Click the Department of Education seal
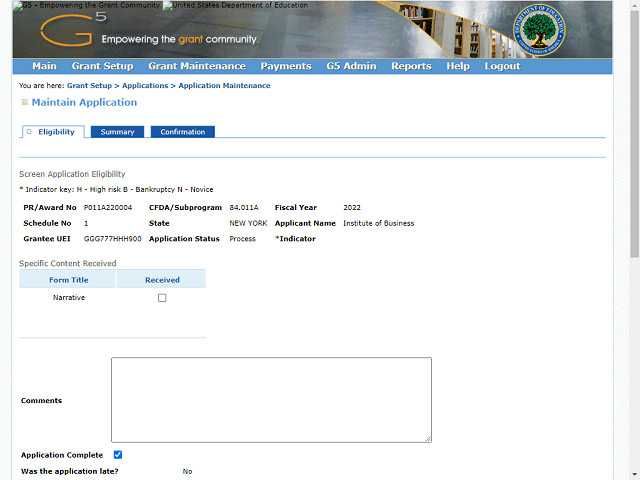Image resolution: width=640 pixels, height=480 pixels. [x=539, y=30]
